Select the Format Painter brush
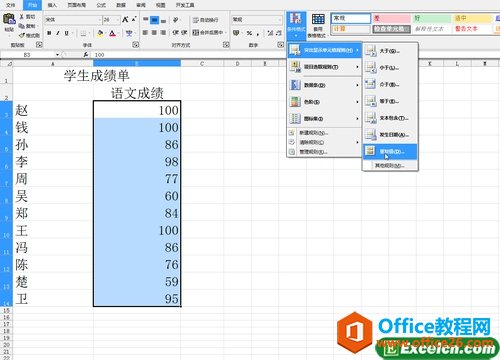This screenshot has width=500, height=360. pos(22,35)
